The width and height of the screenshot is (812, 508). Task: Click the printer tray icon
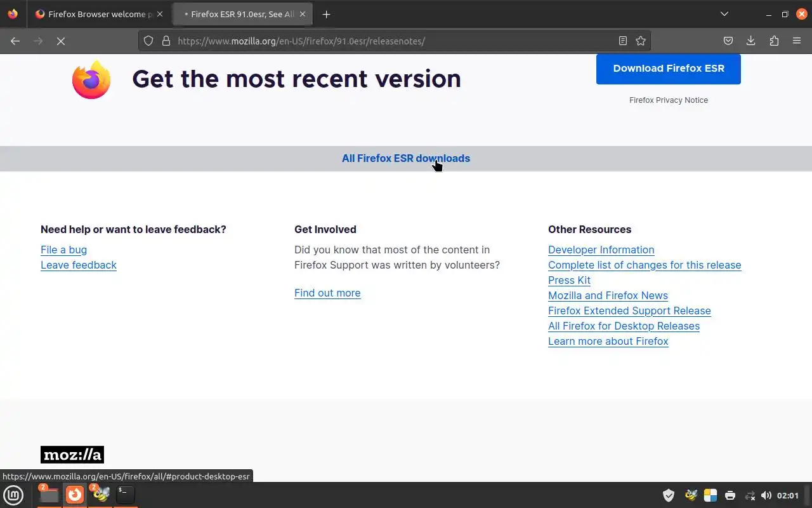(x=730, y=495)
